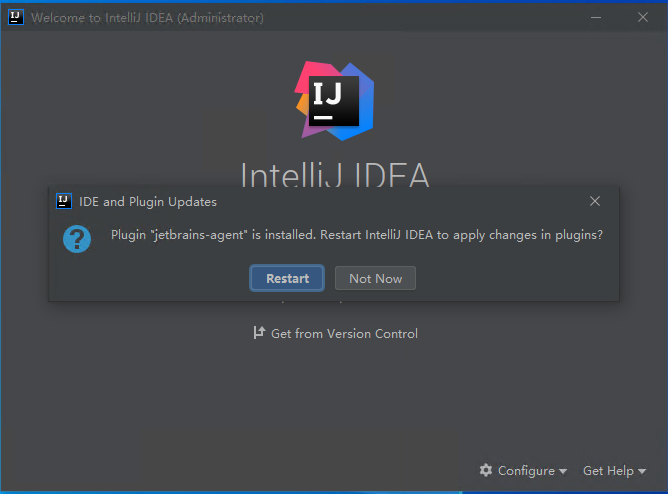Click the blue question mark icon
Viewport: 668px width, 494px height.
(x=77, y=239)
